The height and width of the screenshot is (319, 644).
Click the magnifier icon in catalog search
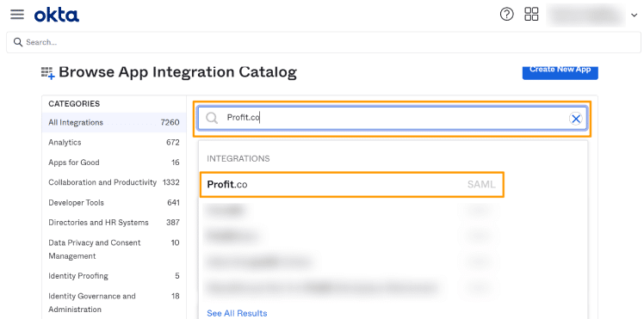point(212,119)
